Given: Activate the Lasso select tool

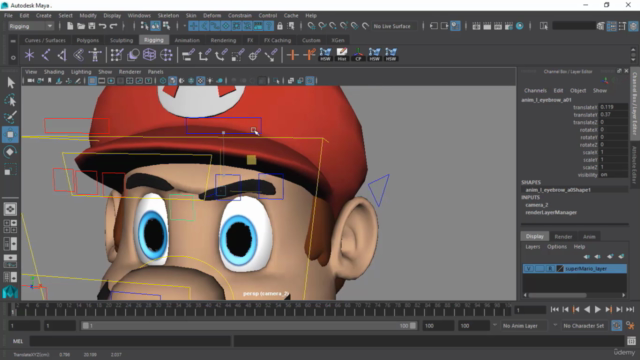Looking at the screenshot, I should [x=11, y=100].
